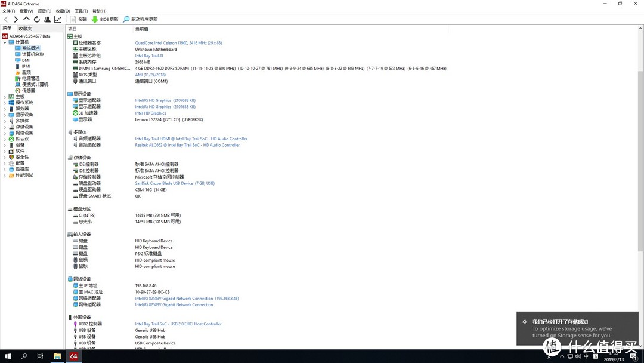Select DMI in the tree

tap(26, 60)
